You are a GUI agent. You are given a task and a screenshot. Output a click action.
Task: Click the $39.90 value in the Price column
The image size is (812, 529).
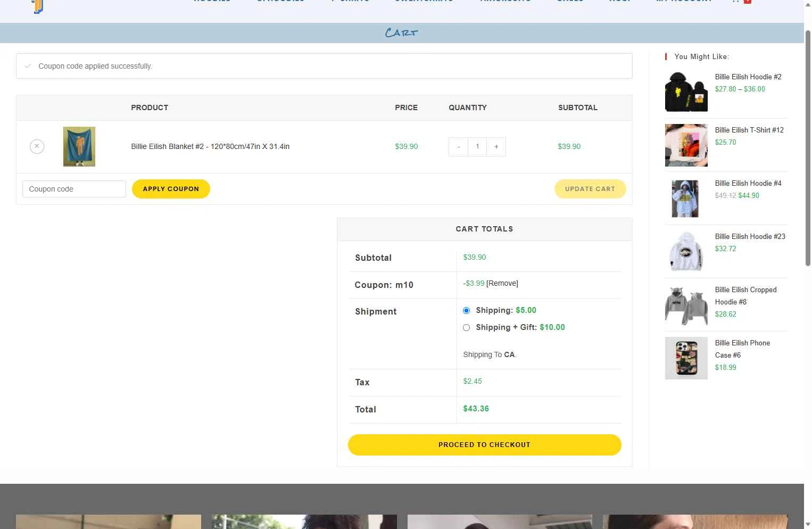pos(407,146)
